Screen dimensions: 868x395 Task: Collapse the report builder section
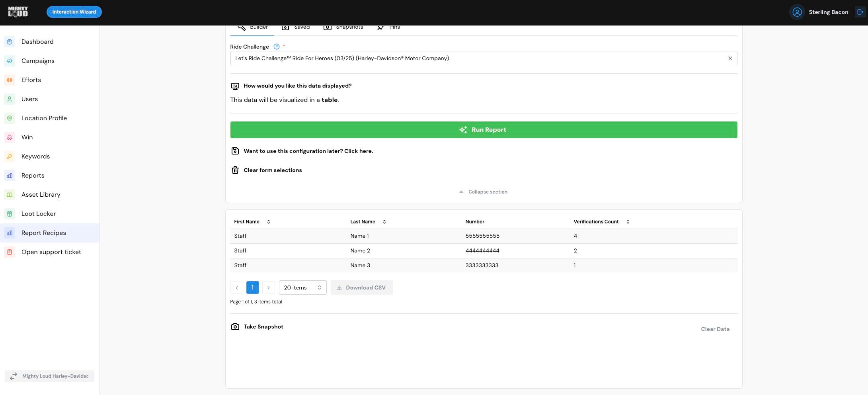484,192
